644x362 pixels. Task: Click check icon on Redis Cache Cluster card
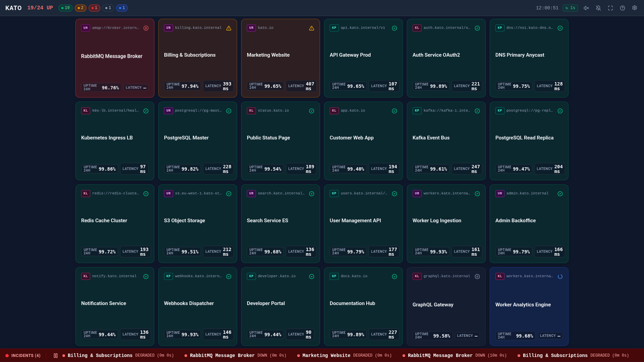[146, 194]
